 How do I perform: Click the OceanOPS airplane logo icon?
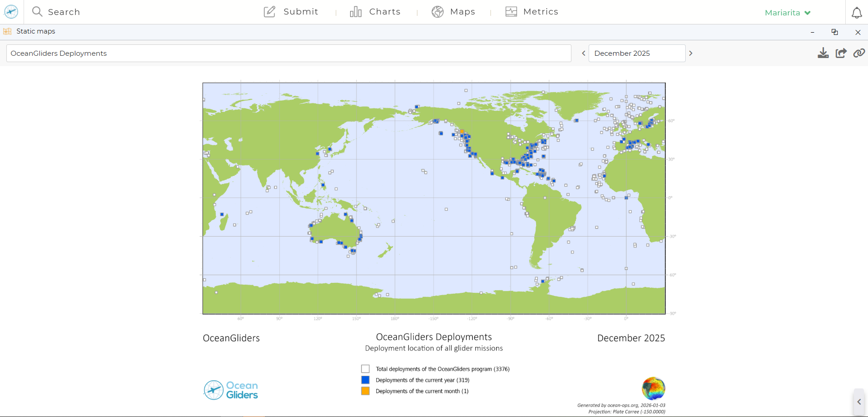click(11, 12)
